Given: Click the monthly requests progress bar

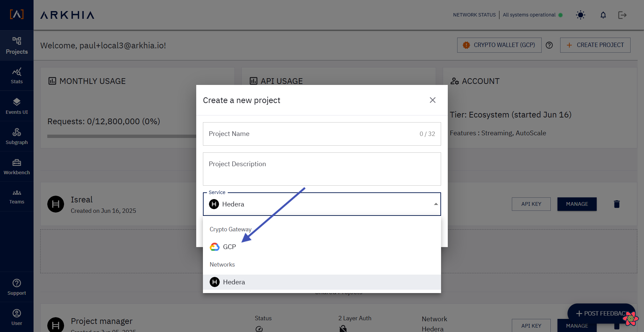Looking at the screenshot, I should coord(122,136).
